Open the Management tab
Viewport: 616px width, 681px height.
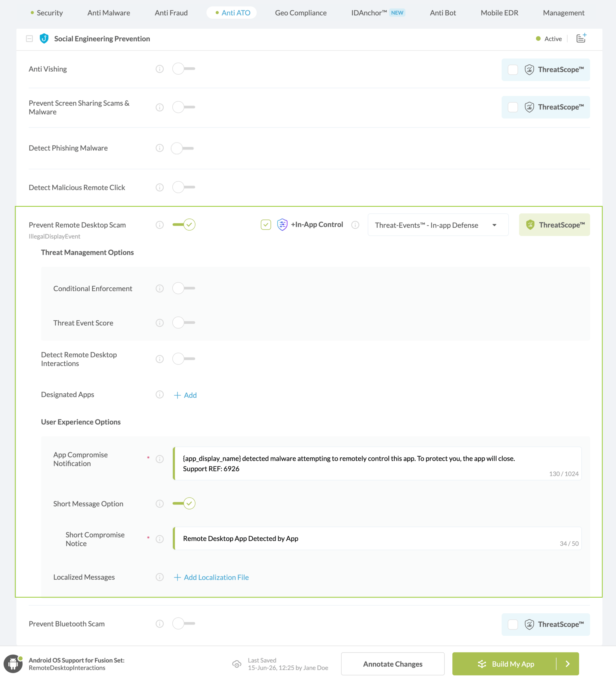(x=563, y=13)
